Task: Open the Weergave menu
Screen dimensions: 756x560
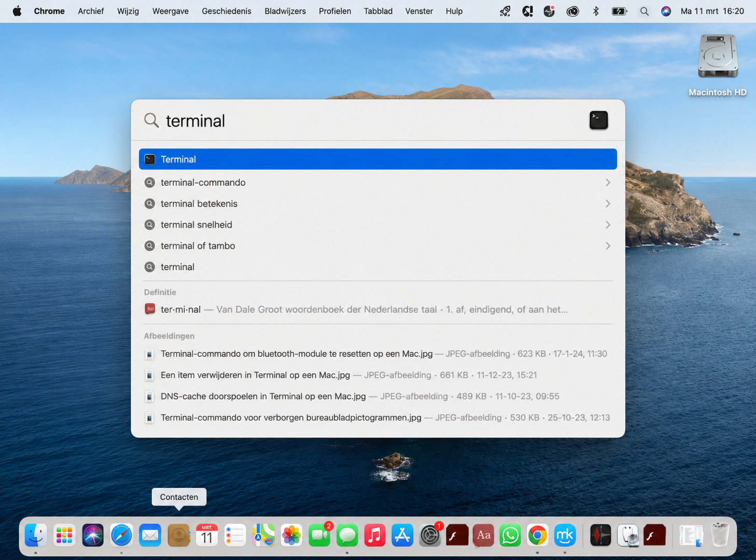Action: (170, 11)
